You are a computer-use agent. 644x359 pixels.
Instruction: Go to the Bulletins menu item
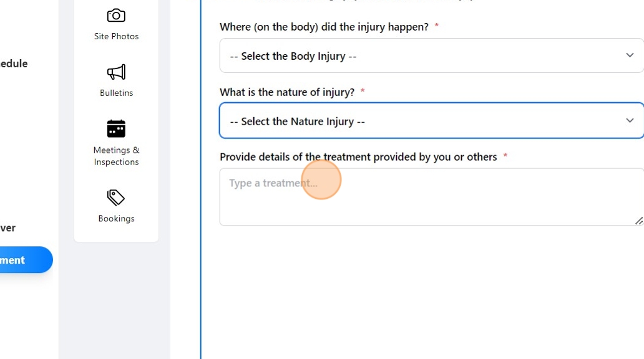pos(116,93)
